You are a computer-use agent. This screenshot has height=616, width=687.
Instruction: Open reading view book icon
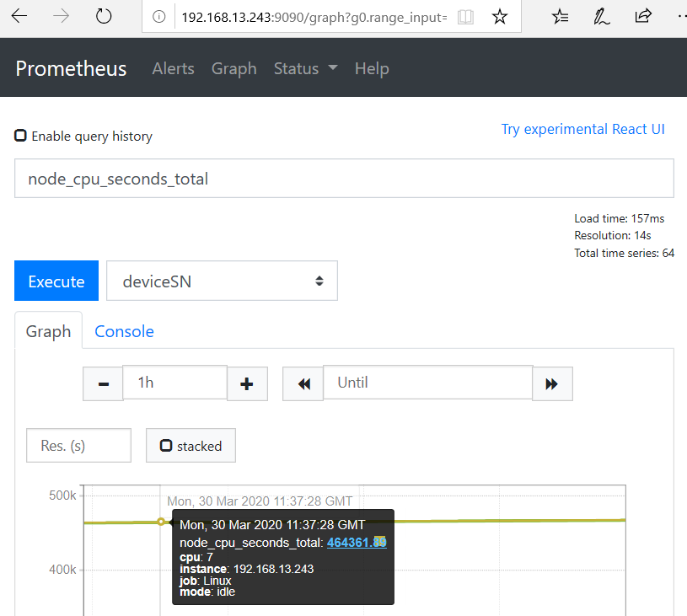tap(465, 17)
